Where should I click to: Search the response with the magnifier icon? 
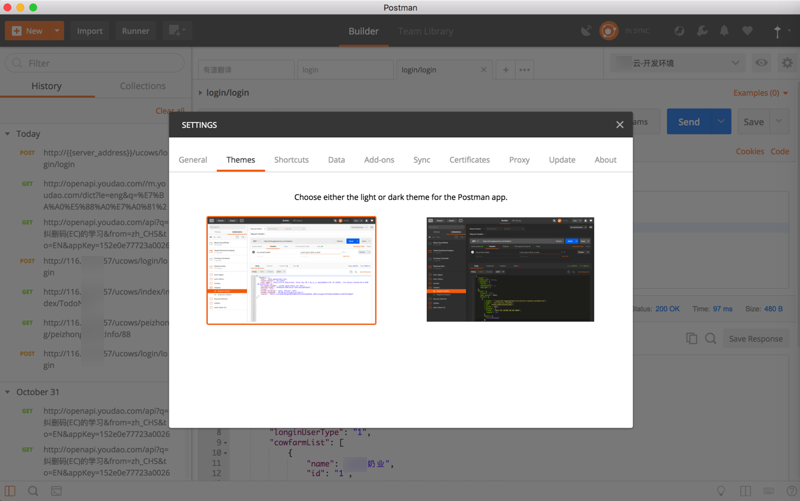[710, 338]
